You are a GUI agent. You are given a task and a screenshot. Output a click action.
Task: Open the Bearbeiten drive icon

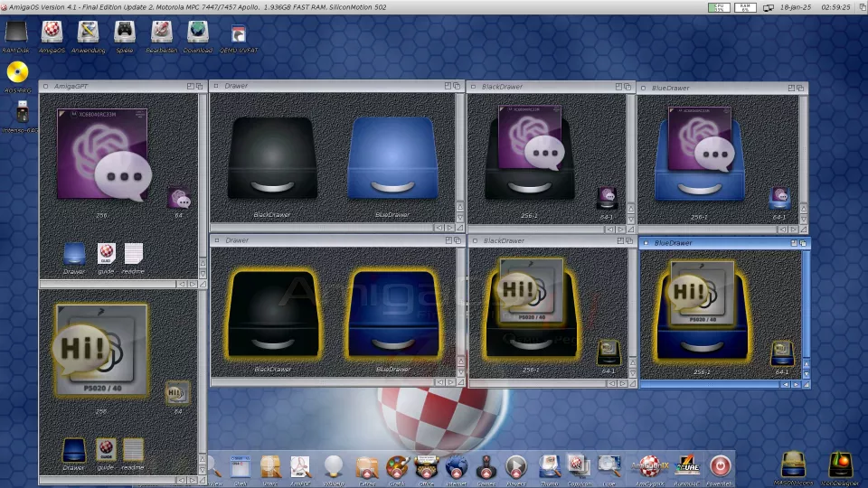pos(161,32)
